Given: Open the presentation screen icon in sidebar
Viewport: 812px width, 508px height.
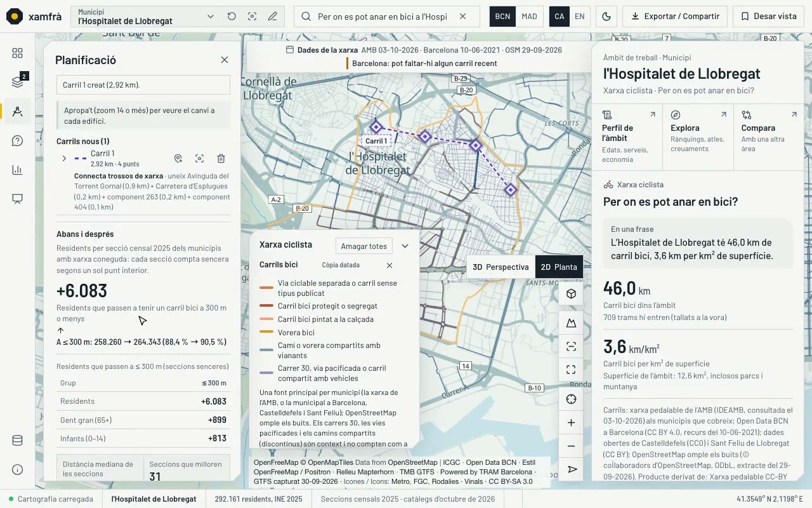Looking at the screenshot, I should 17,199.
